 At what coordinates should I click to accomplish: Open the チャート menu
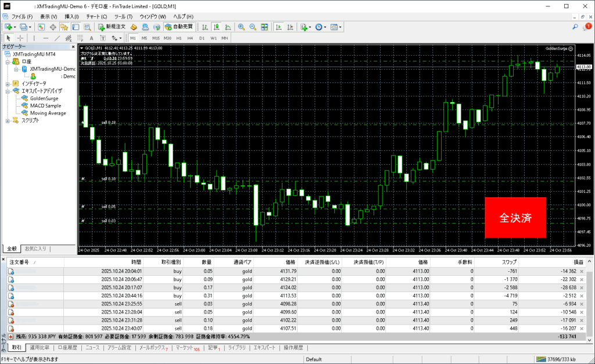[96, 17]
